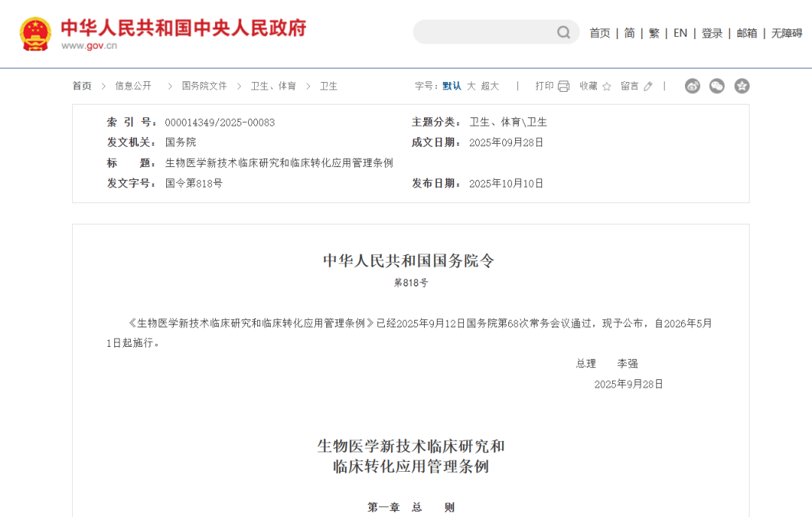Select the 默认 font size option
This screenshot has width=812, height=517.
coord(452,86)
